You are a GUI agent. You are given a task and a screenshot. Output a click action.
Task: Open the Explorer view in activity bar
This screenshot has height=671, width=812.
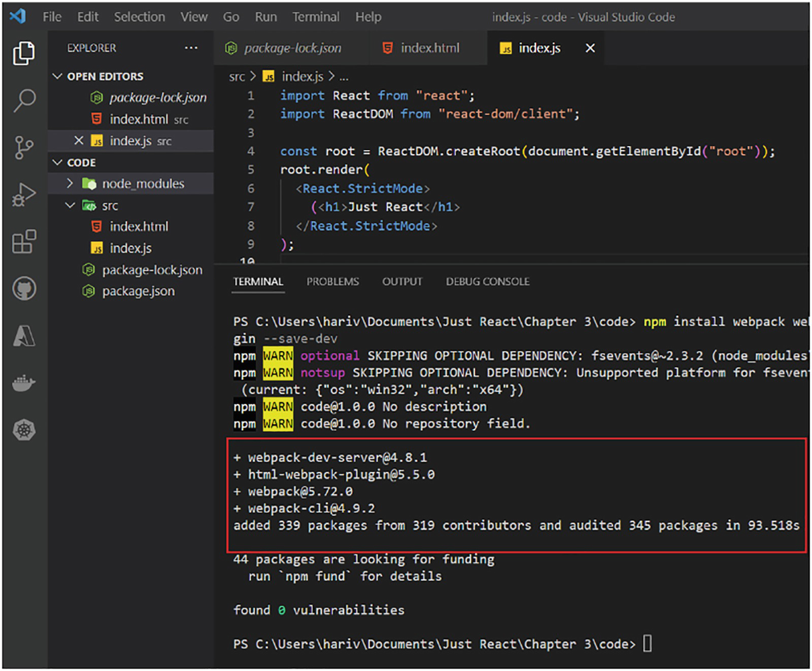point(24,53)
